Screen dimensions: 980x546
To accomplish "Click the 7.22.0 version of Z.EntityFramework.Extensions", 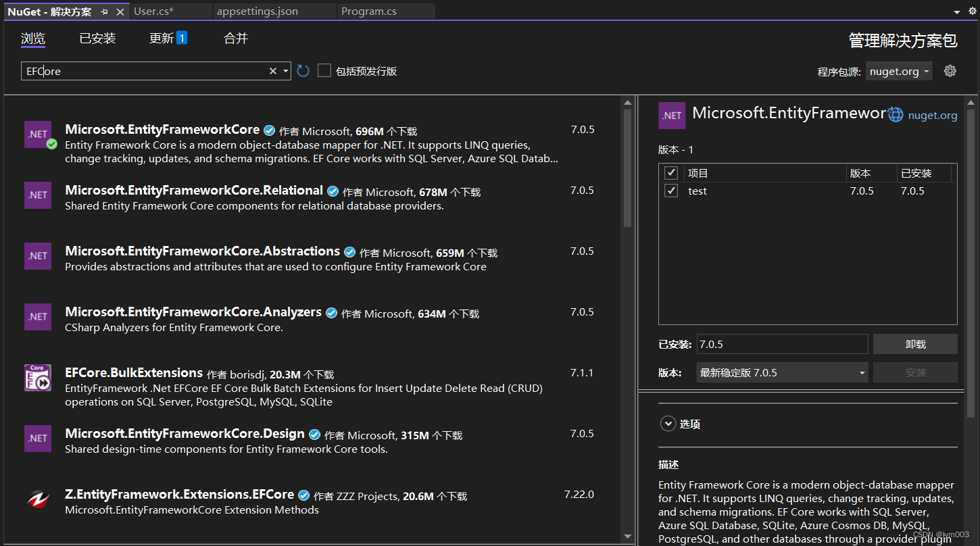I will (x=579, y=494).
